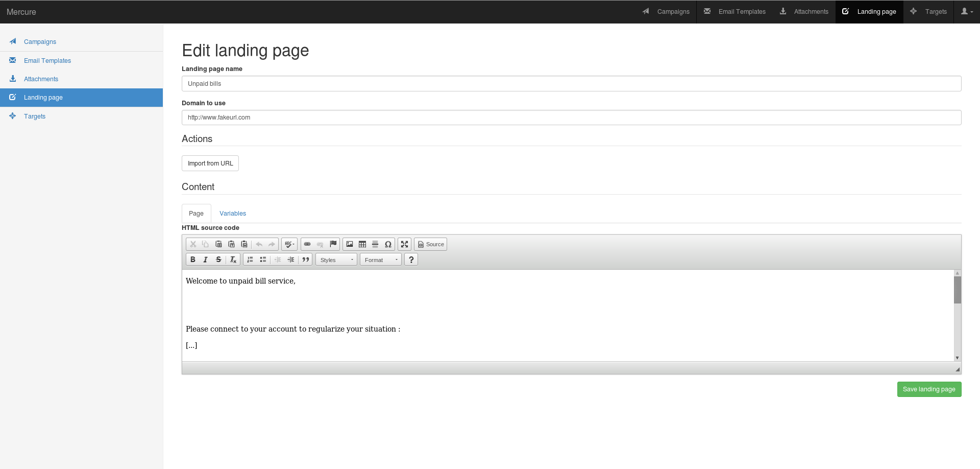The image size is (980, 469).
Task: Open Campaigns in the top navigation bar
Action: click(666, 12)
